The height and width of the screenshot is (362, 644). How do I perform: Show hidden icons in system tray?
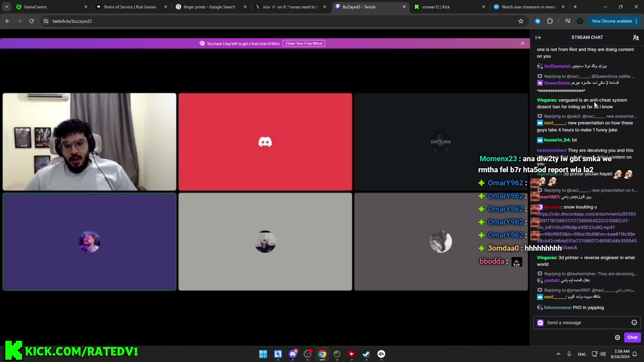[x=558, y=354]
